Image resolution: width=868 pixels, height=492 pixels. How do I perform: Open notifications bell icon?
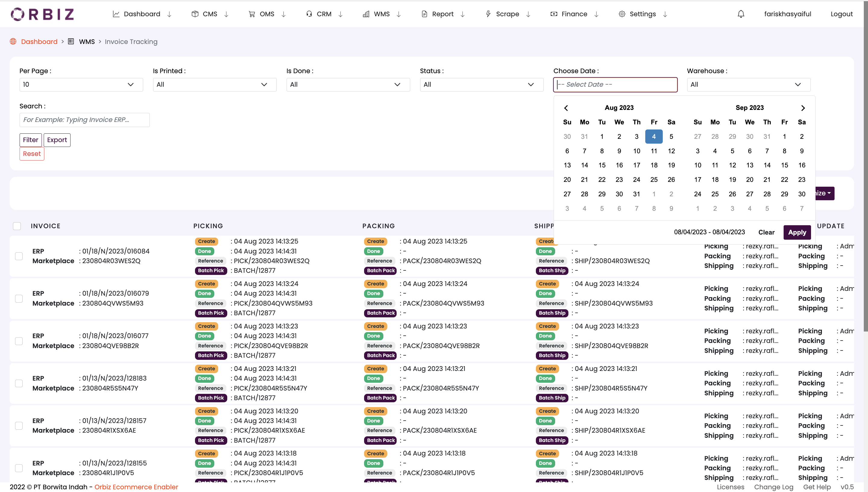click(741, 14)
